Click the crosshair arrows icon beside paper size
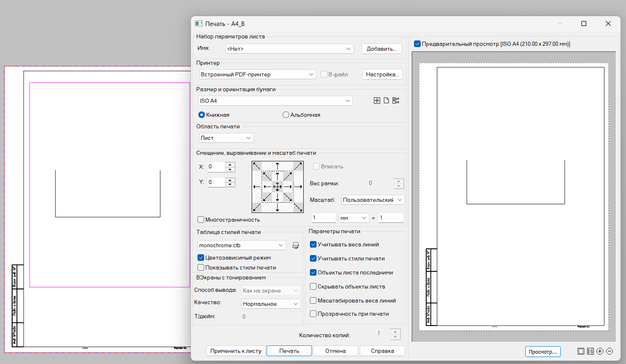The height and width of the screenshot is (364, 626). [377, 101]
